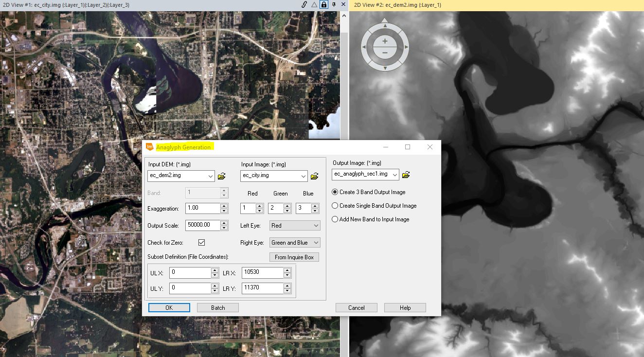Toggle the lock icon in View #1 title bar

click(x=324, y=4)
